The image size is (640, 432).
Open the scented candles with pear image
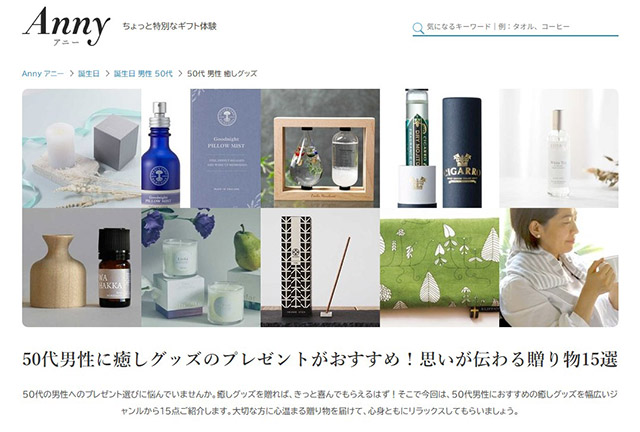tap(201, 267)
